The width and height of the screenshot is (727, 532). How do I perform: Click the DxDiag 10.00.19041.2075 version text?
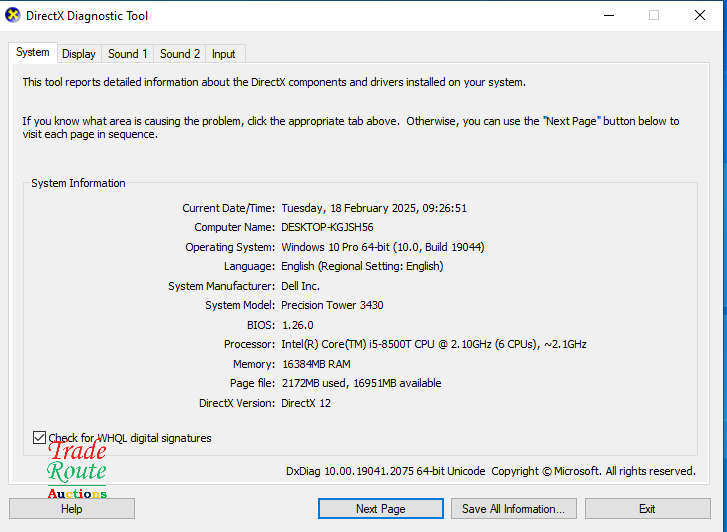coord(386,471)
